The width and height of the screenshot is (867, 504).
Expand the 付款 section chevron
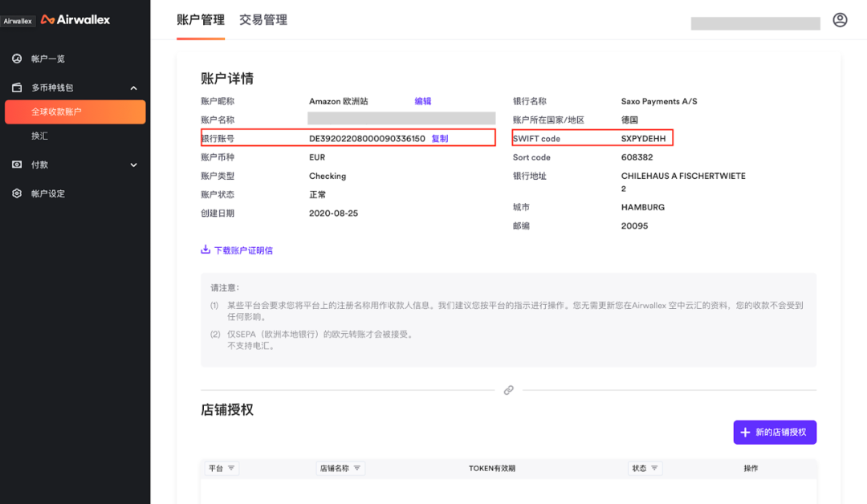[x=135, y=165]
